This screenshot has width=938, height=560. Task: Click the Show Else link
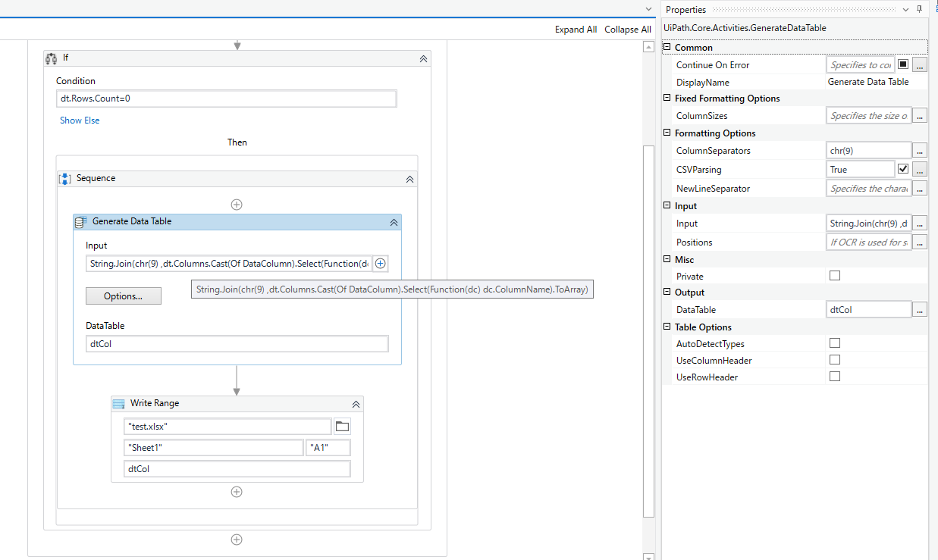[x=79, y=120]
